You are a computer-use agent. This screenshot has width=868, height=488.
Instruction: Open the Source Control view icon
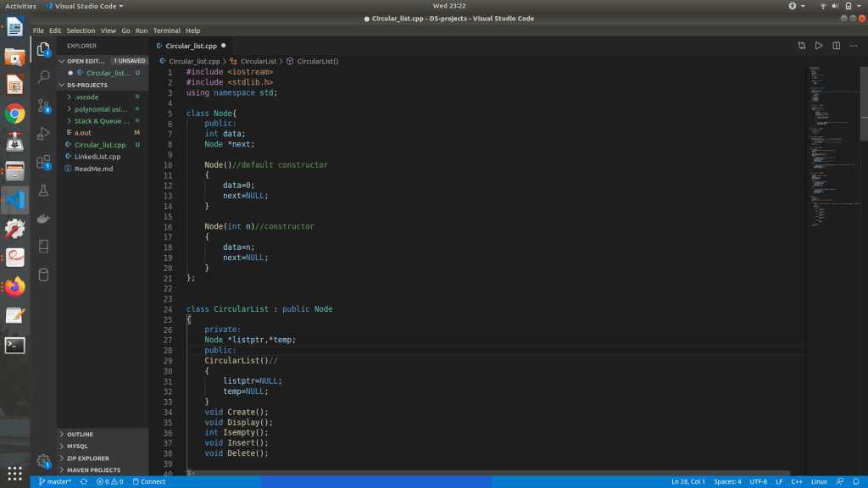43,105
